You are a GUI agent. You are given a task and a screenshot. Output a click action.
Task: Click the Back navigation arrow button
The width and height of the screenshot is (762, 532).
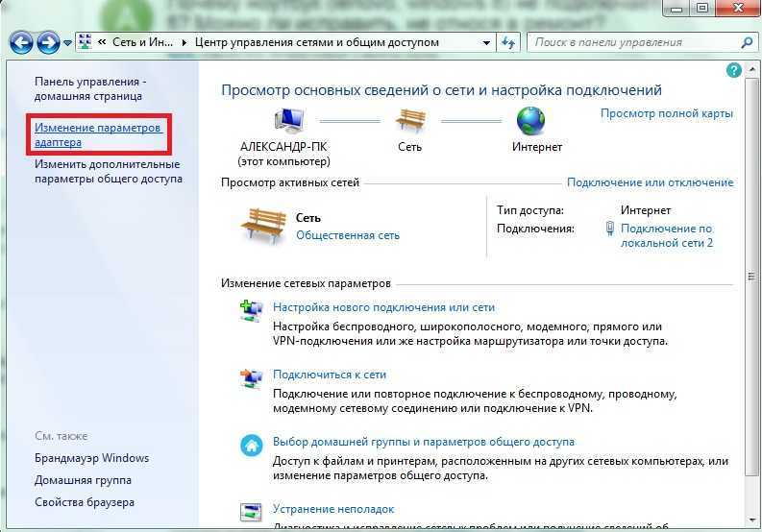coord(21,43)
